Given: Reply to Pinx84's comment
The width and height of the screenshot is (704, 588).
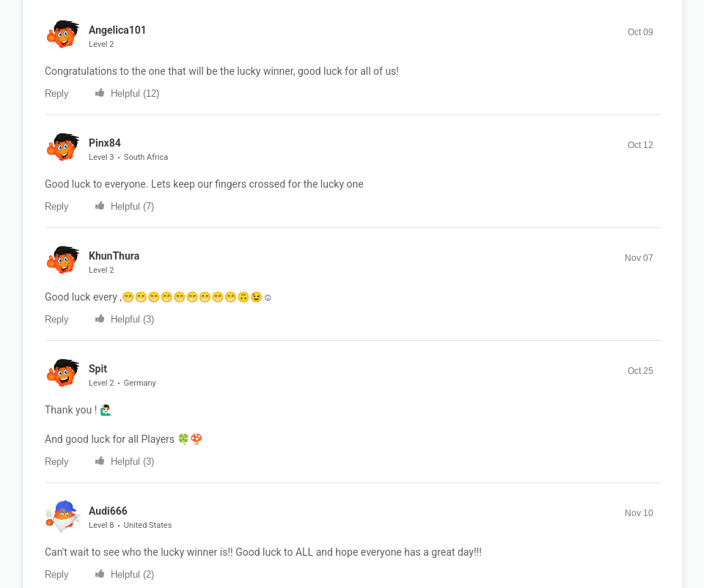Looking at the screenshot, I should [56, 206].
